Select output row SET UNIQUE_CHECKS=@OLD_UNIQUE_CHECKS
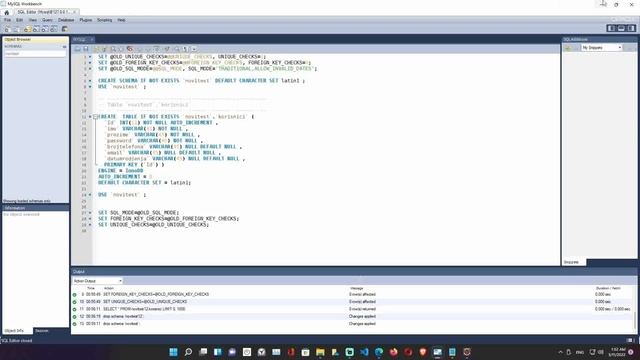Screen dimensions: 640x360 click(353, 302)
